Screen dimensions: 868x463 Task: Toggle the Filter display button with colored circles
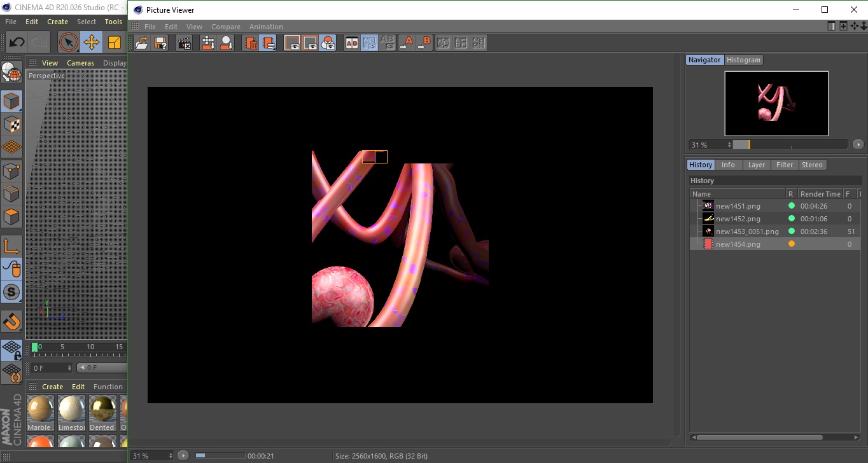328,43
